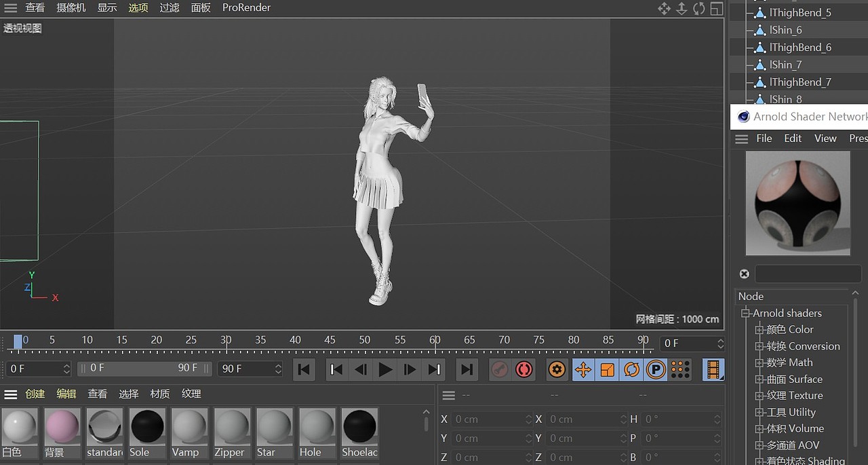The image size is (868, 465).
Task: Select the pink 背景 material
Action: pyautogui.click(x=62, y=432)
